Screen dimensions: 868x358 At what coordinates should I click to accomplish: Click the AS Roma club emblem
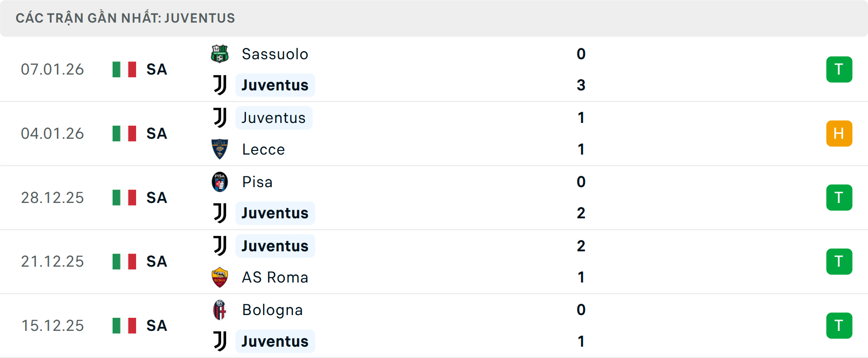[220, 277]
